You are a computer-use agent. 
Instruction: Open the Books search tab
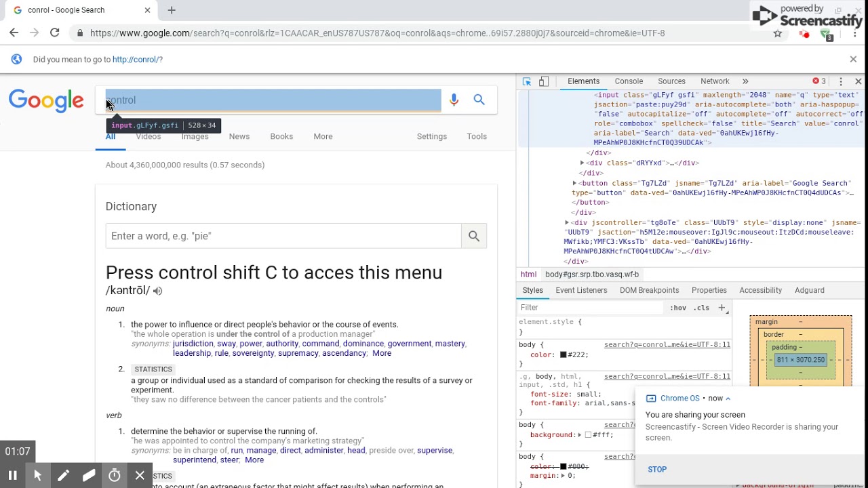coord(281,136)
